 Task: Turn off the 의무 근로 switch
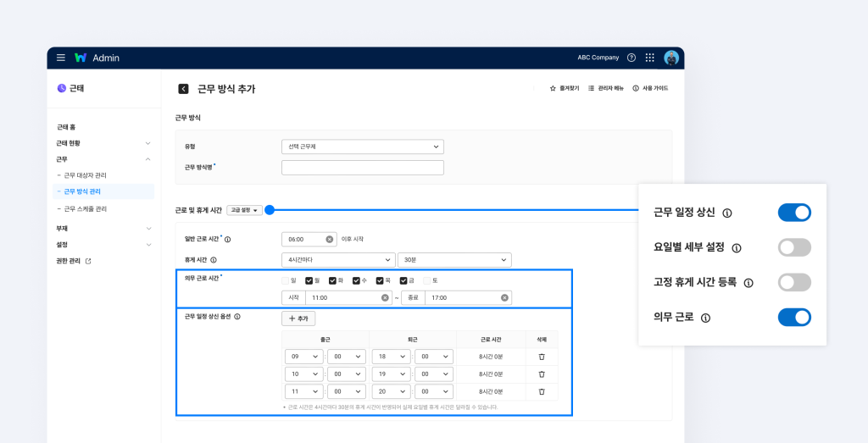[794, 318]
